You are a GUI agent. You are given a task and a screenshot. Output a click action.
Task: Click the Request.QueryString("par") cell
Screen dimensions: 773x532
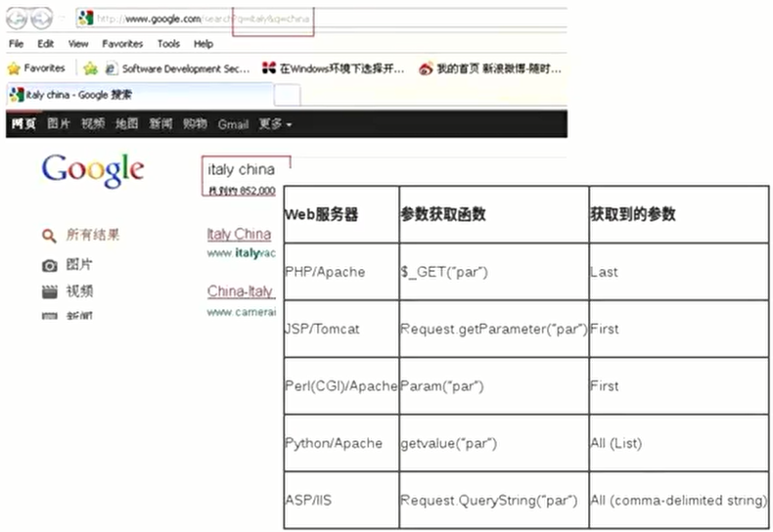[493, 500]
